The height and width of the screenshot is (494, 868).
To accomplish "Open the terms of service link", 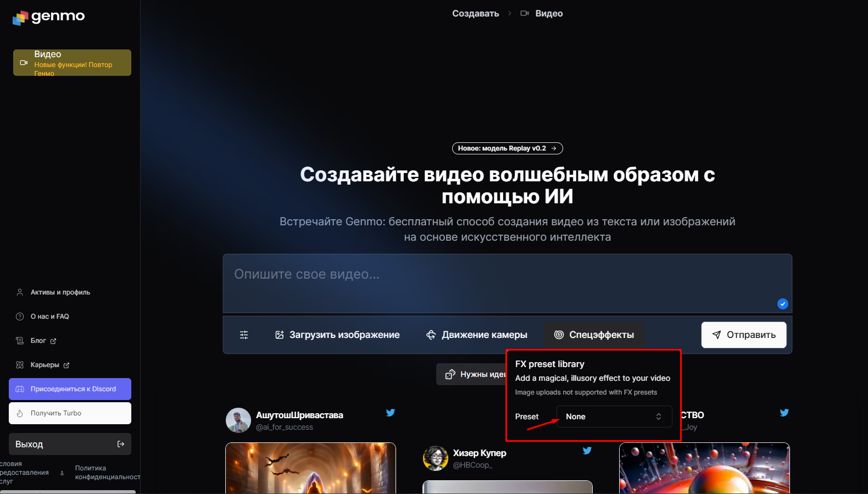I will [x=24, y=473].
